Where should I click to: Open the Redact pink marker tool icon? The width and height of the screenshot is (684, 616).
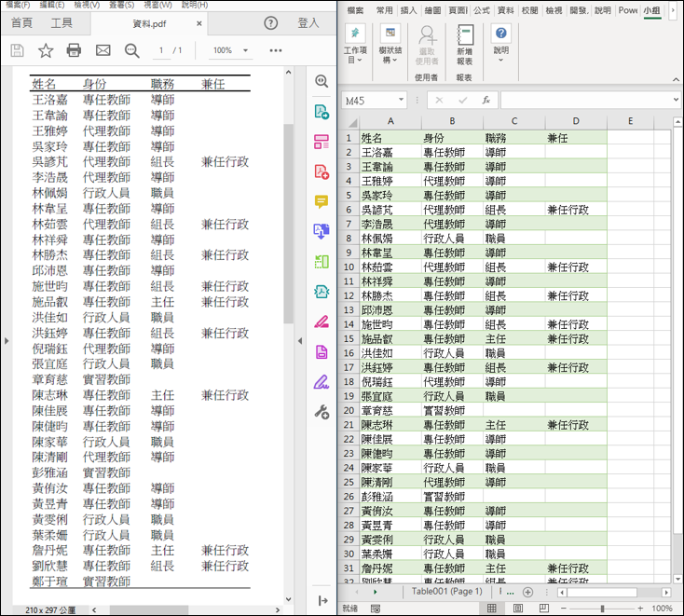click(x=321, y=322)
